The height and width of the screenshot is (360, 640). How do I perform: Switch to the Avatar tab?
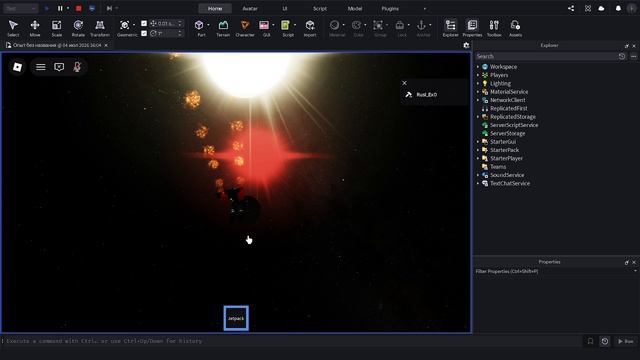(250, 8)
